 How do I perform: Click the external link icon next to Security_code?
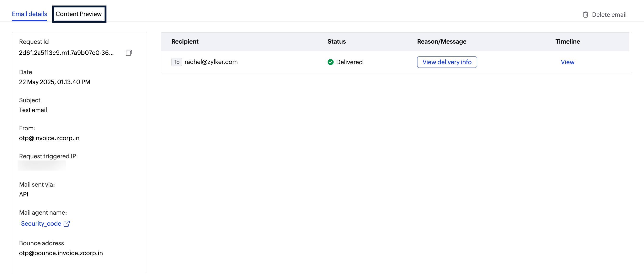(67, 223)
